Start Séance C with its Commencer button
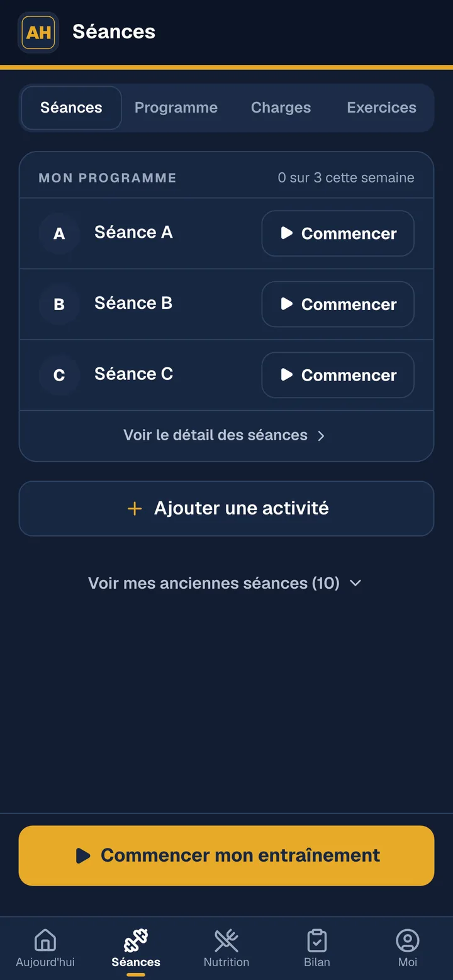 pyautogui.click(x=338, y=375)
